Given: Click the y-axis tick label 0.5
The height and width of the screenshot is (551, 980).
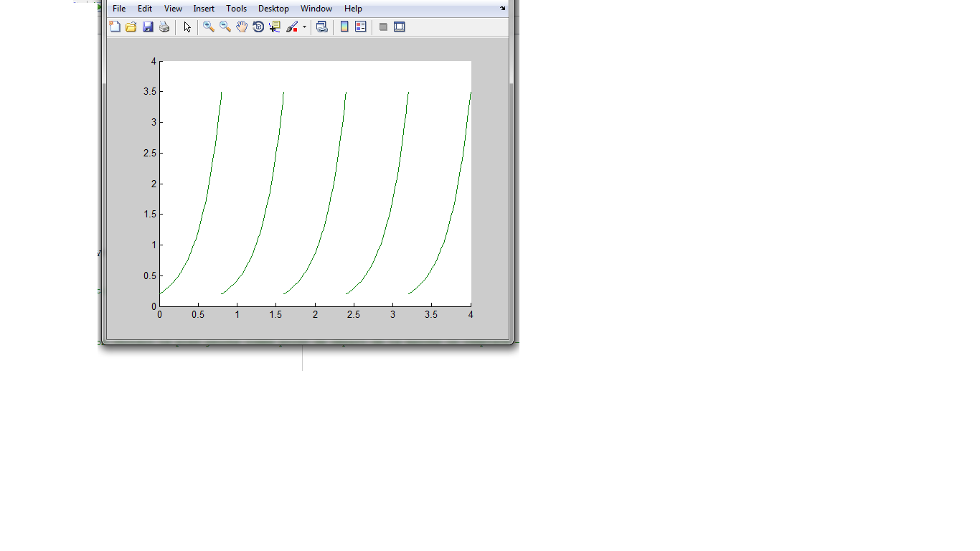Looking at the screenshot, I should tap(149, 275).
